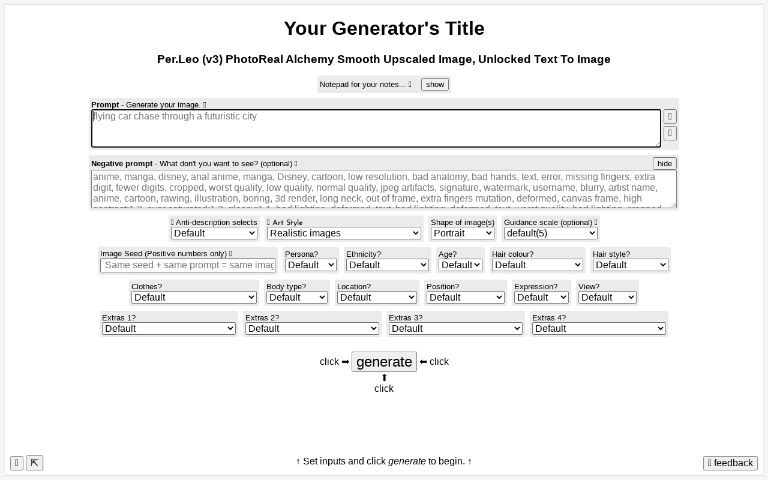Open the Art Style dropdown
This screenshot has height=480, width=768.
(x=344, y=233)
